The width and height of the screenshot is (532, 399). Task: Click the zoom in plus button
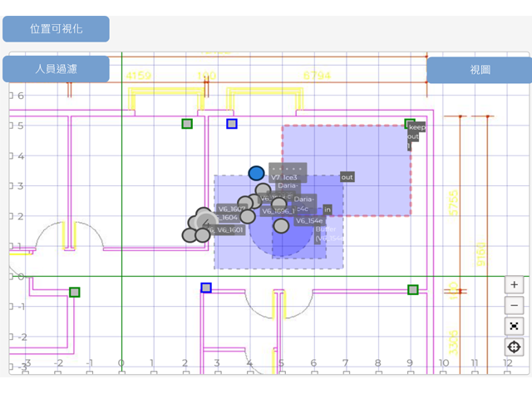(x=514, y=285)
